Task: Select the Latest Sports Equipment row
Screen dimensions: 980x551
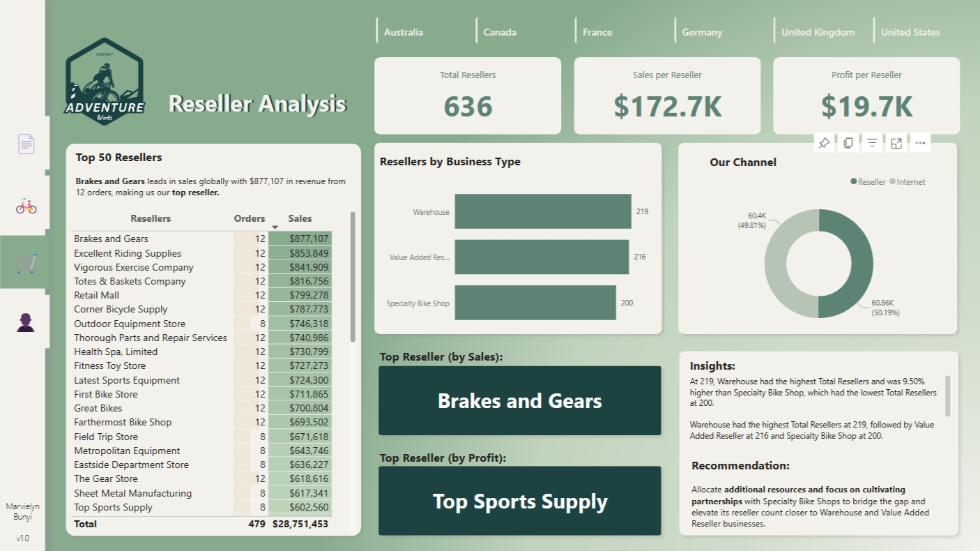Action: (202, 380)
